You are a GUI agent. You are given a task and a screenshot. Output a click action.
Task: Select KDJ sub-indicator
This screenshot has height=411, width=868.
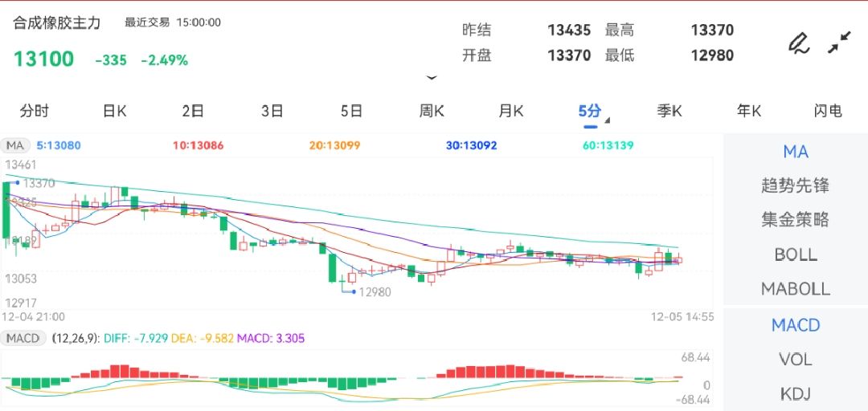[796, 394]
